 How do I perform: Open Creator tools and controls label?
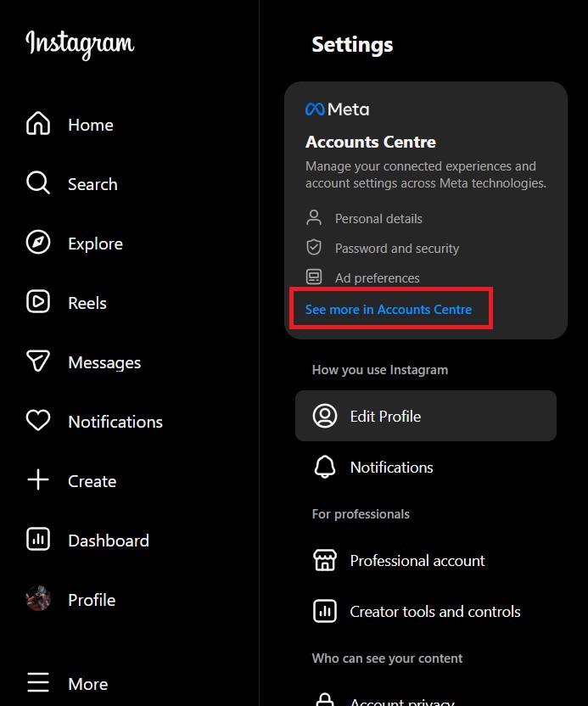pos(435,612)
